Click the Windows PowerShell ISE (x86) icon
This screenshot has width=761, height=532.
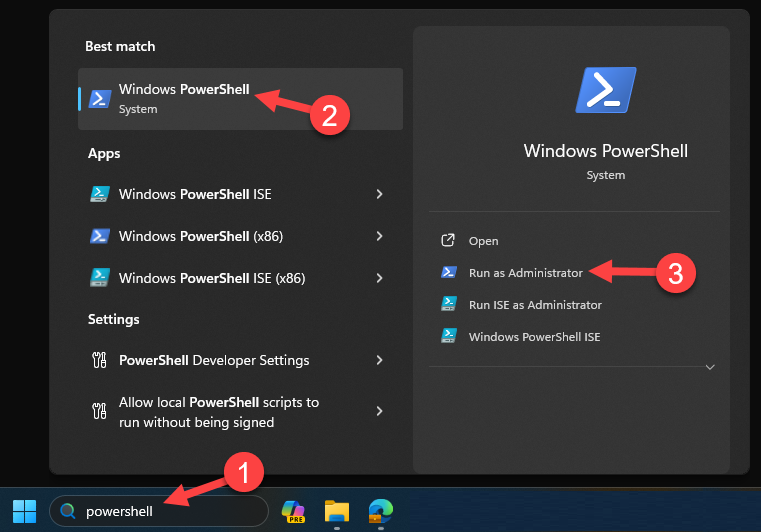pos(100,278)
